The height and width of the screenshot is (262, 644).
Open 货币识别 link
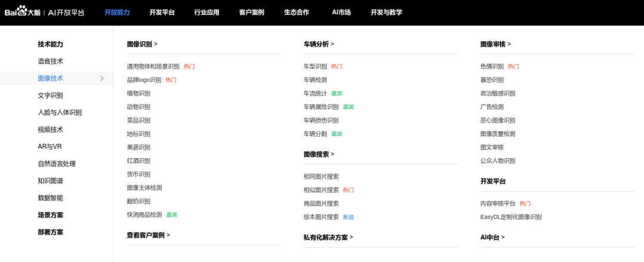(x=138, y=174)
